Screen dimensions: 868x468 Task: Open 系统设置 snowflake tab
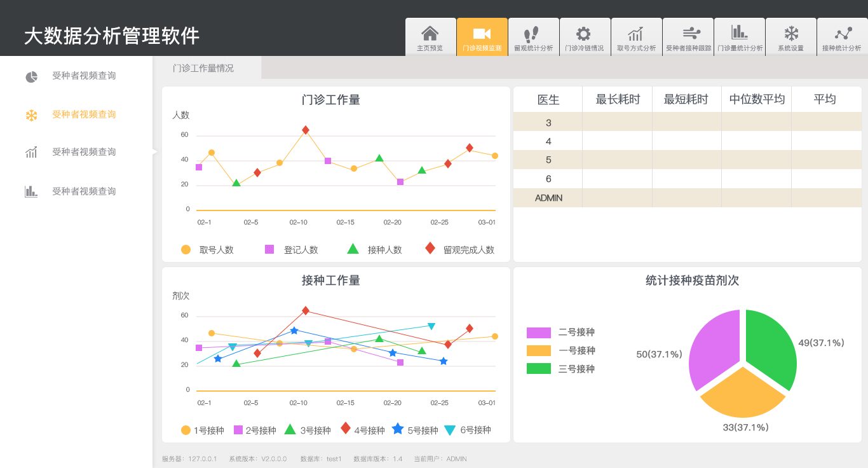(x=791, y=37)
